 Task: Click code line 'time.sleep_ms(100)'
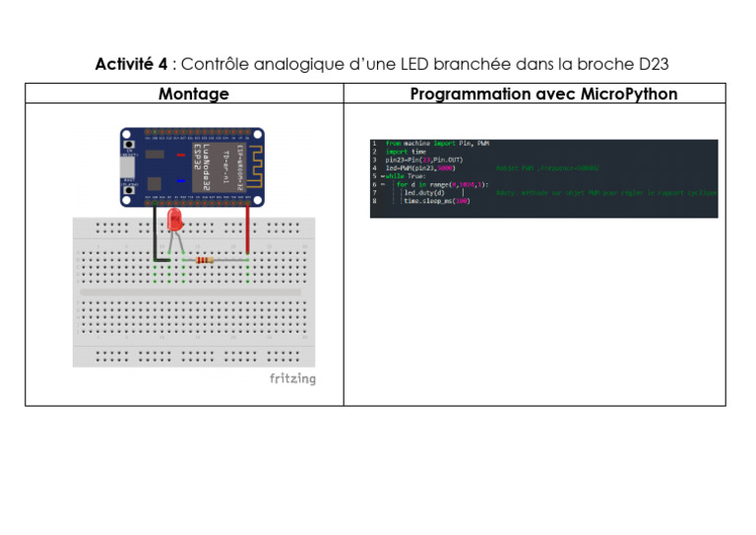(x=437, y=201)
